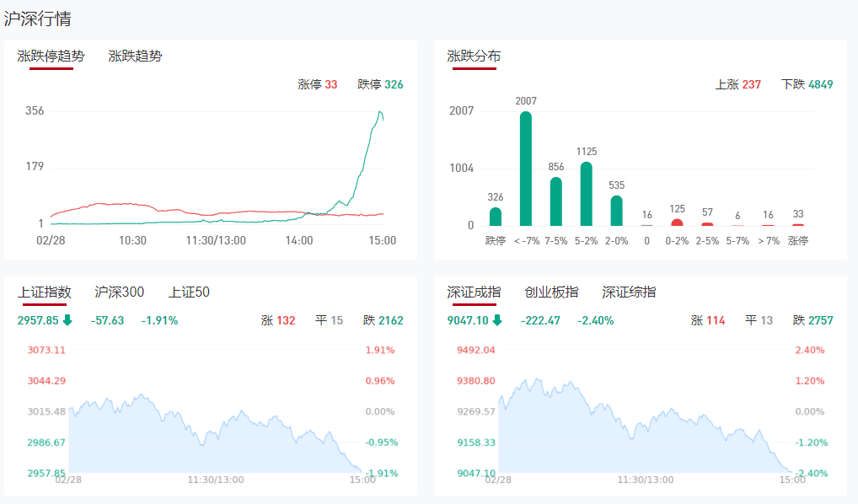The height and width of the screenshot is (504, 858).
Task: Switch to the 涨跌趋势 tab
Action: click(135, 56)
